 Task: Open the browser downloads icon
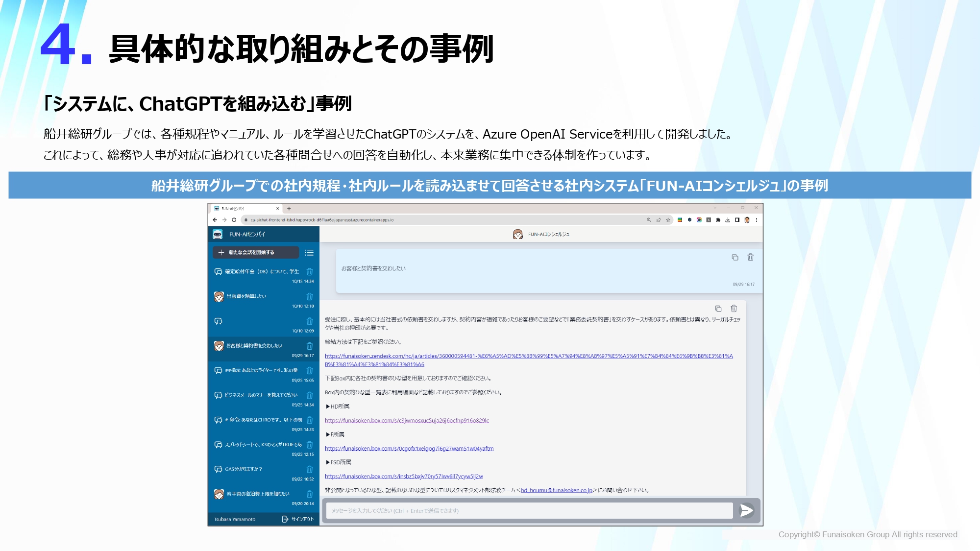click(x=728, y=220)
